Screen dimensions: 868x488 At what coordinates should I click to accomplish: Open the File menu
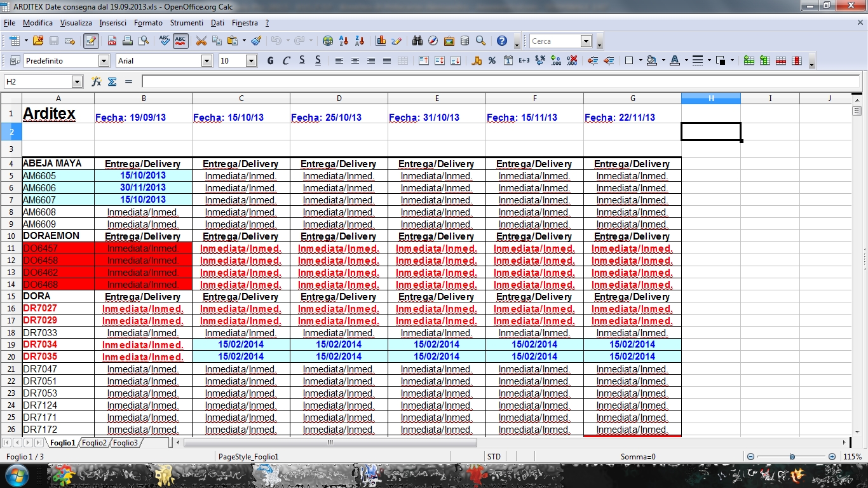9,23
